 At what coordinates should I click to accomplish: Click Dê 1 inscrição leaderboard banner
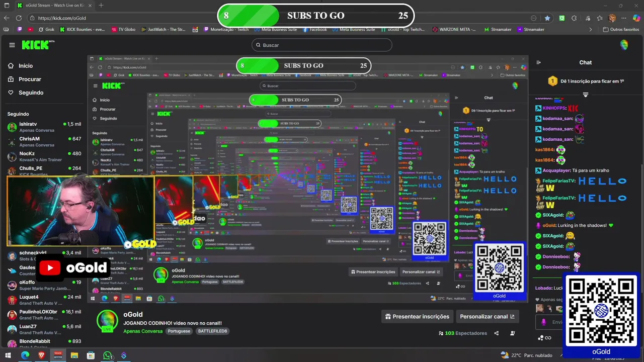click(x=586, y=81)
